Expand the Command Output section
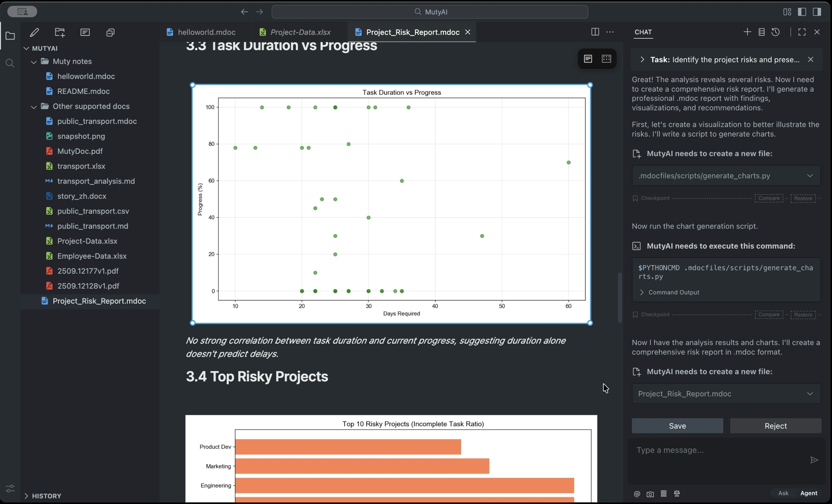Viewport: 832px width, 504px height. click(641, 292)
